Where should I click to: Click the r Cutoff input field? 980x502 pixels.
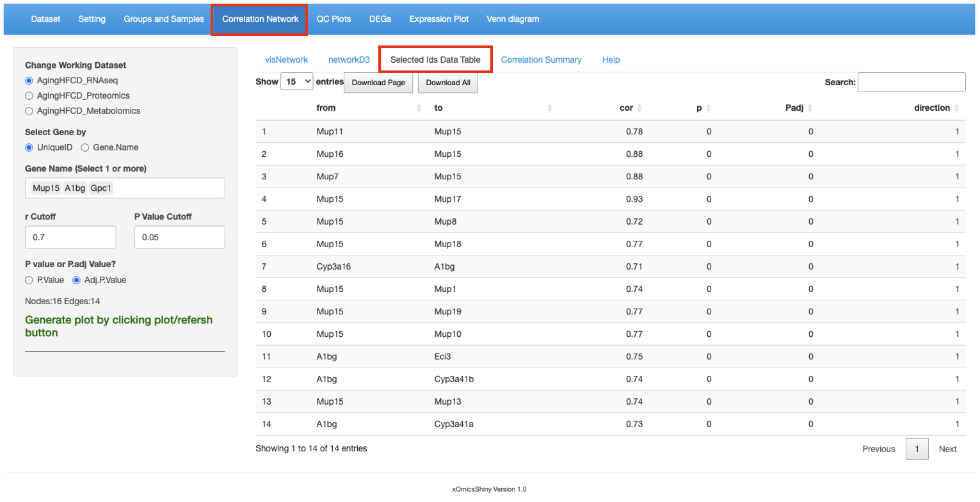tap(70, 237)
